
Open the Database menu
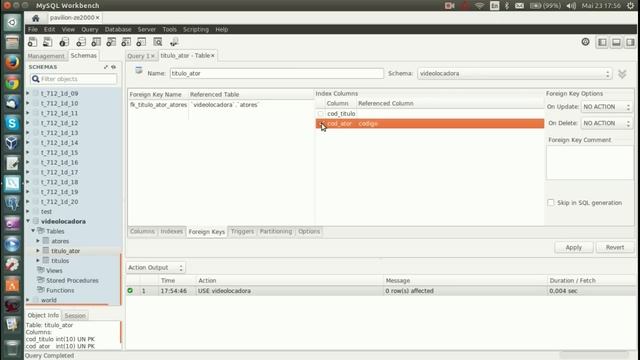pos(118,29)
